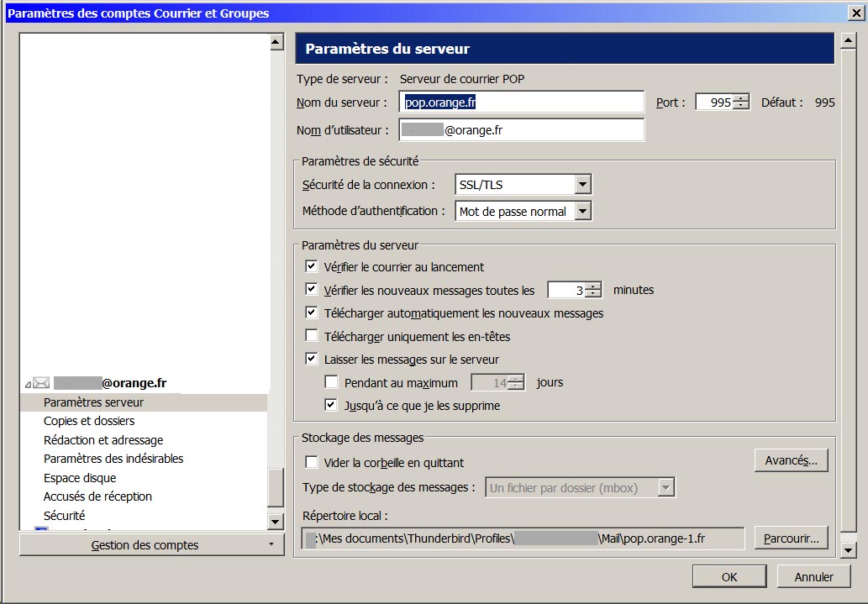Check 'Vider la corbeille en quittant'

click(x=312, y=462)
